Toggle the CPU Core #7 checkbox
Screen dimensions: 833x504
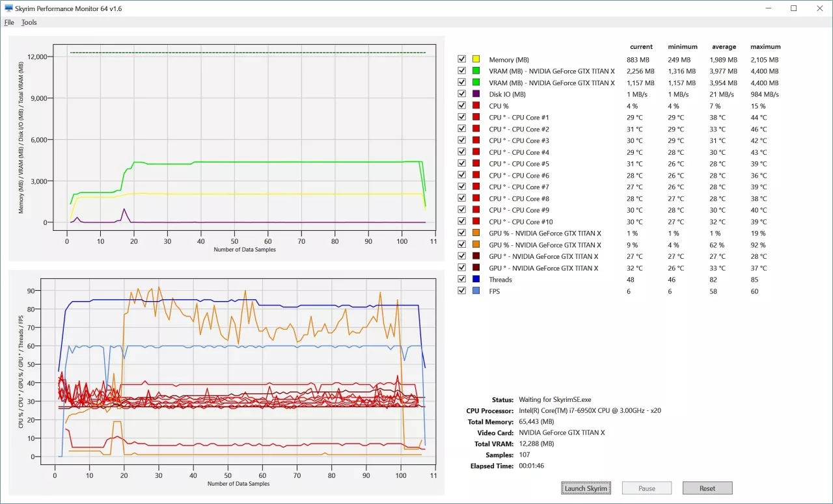462,187
